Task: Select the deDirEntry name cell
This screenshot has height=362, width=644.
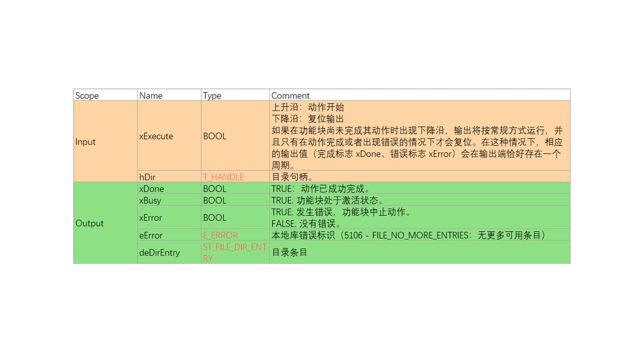Action: coord(160,252)
